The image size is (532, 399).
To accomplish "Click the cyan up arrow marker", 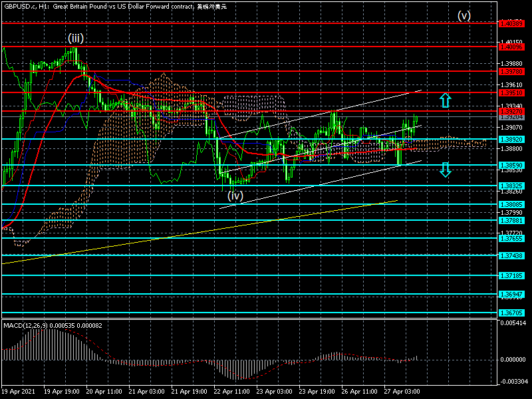I will pos(445,100).
